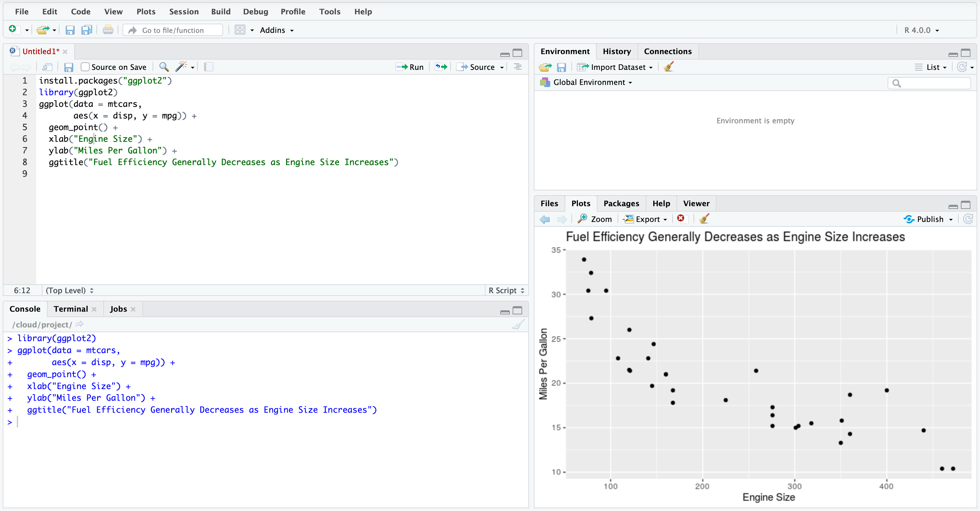Toggle Source on Save checkbox

(x=85, y=67)
